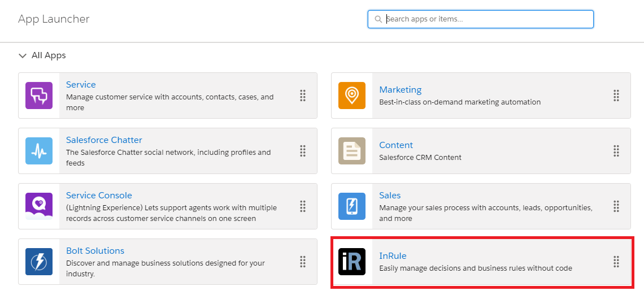Click the Salesforce Chatter link

[105, 140]
